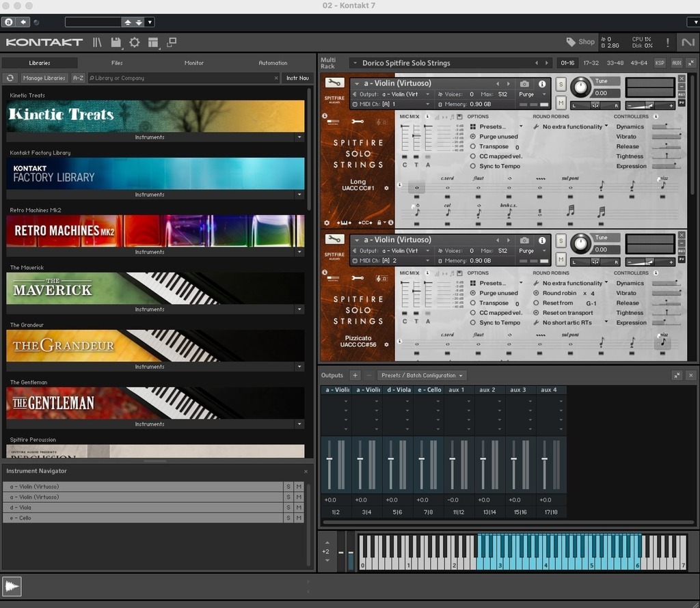Toggle the AUX rack button
700x608 pixels.
click(676, 63)
